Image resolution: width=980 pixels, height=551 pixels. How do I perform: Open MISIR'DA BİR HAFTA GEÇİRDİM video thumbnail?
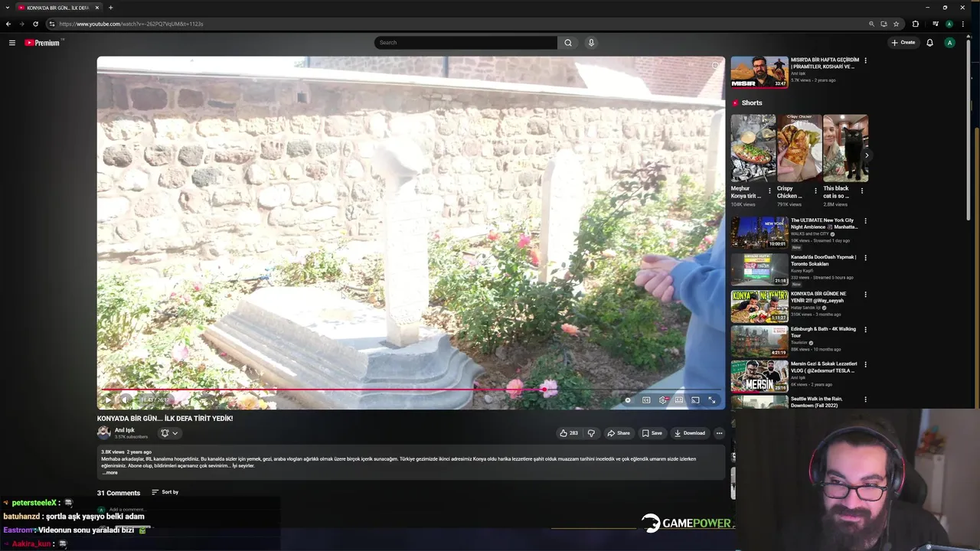click(x=759, y=72)
